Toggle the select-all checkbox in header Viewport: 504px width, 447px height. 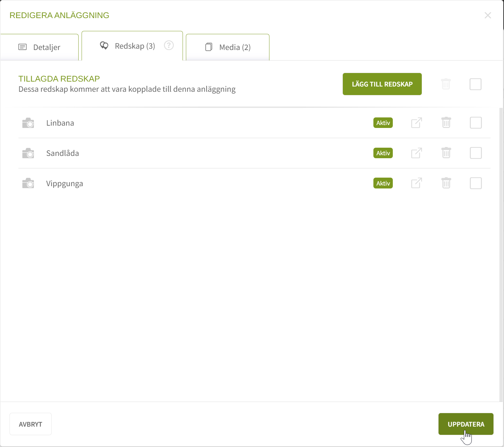click(x=475, y=84)
